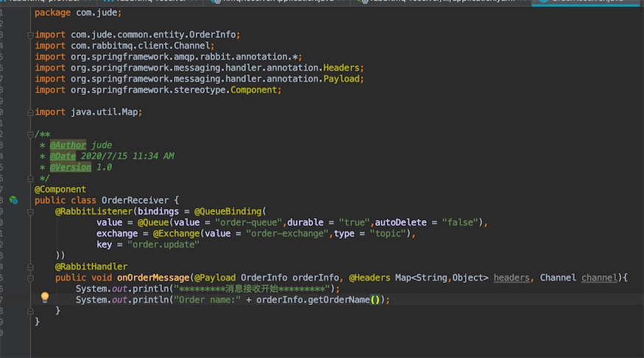This screenshot has width=644, height=358.
Task: Click the "order.update" key string
Action: coord(163,245)
